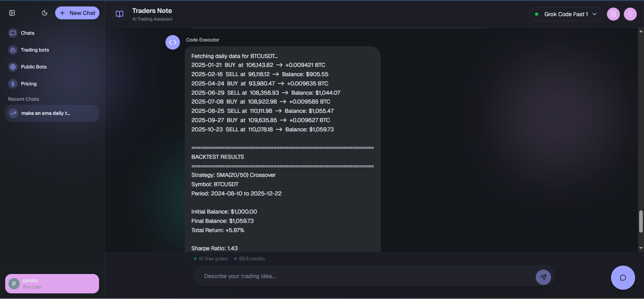Image resolution: width=644 pixels, height=299 pixels.
Task: Click 'Strategy: SMA(20/50) Crossover' text
Action: [x=233, y=175]
